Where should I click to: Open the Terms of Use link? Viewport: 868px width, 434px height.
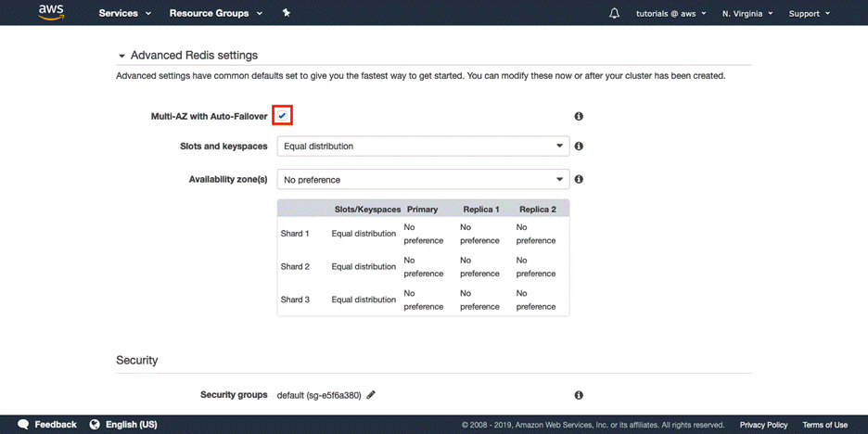pos(824,425)
